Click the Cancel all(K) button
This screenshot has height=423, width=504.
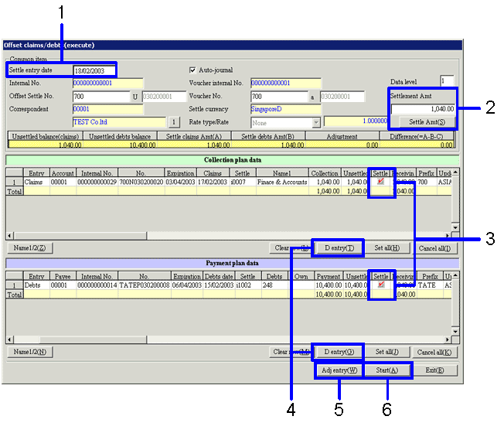[434, 352]
